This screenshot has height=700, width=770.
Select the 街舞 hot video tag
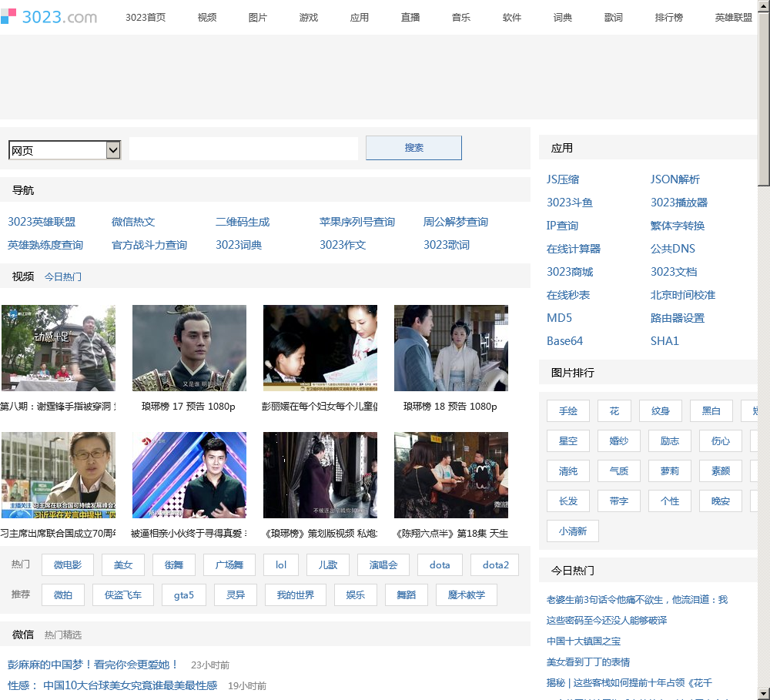tap(174, 565)
